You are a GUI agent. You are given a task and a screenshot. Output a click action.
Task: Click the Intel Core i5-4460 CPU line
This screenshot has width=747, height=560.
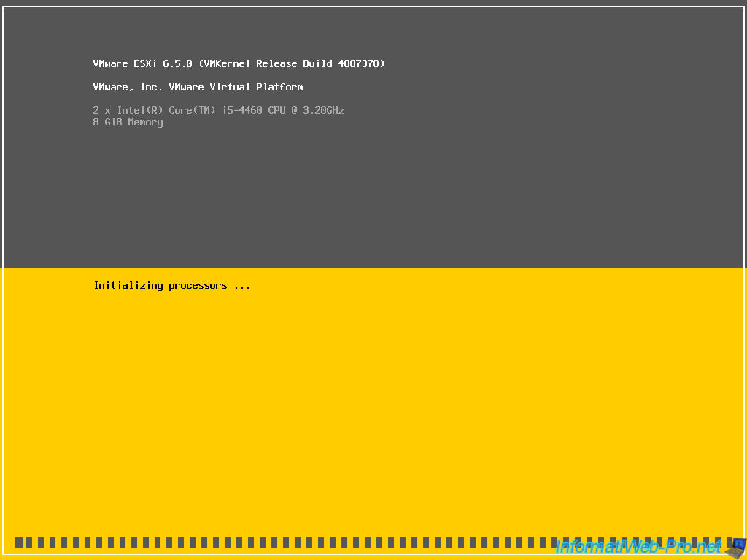pos(218,110)
